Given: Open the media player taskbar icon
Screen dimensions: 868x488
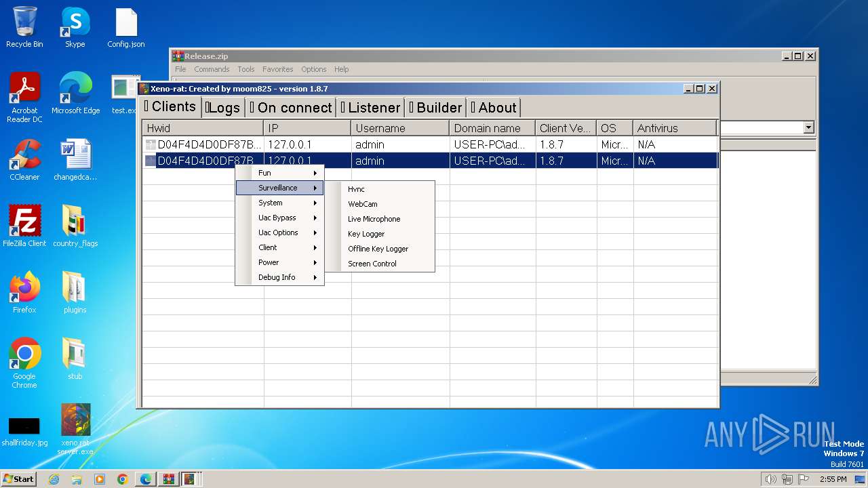Looking at the screenshot, I should 100,479.
